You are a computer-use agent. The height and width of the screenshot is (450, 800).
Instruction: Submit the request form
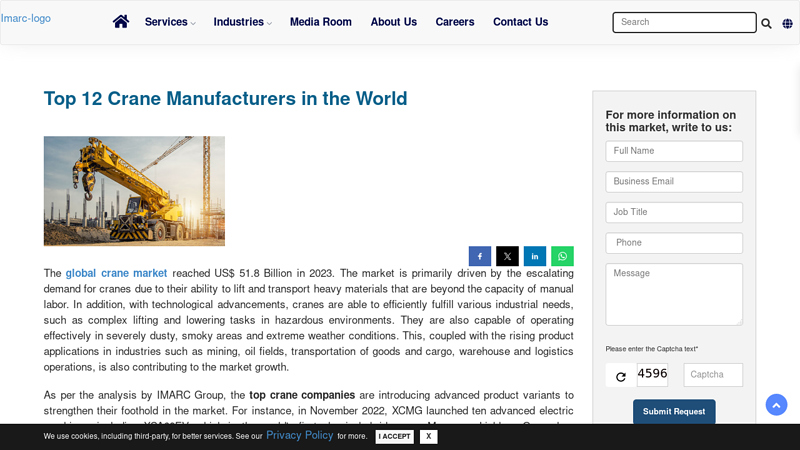click(674, 412)
